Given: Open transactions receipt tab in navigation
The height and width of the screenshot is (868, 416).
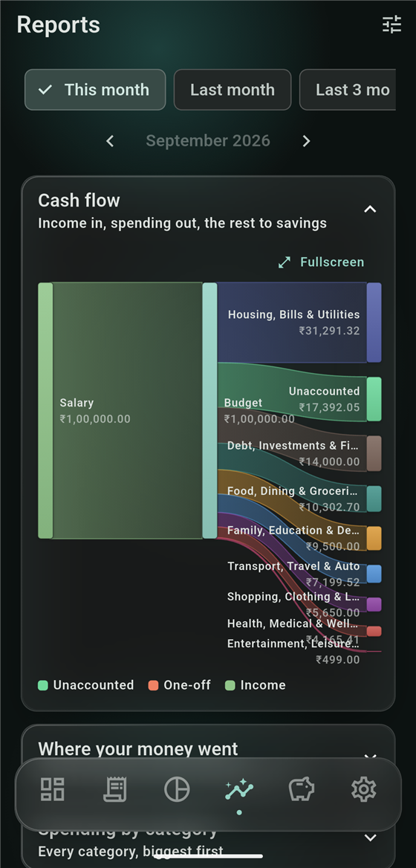Looking at the screenshot, I should (115, 788).
